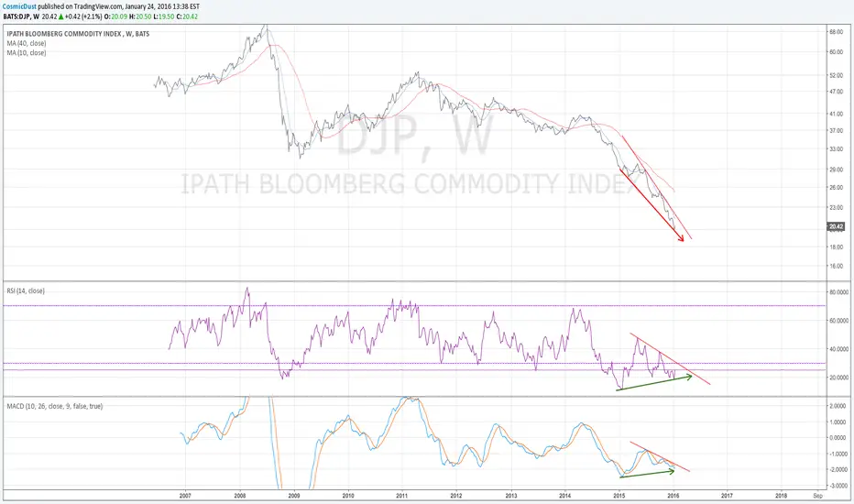Click the open value O:20.09
This screenshot has width=854, height=504.
click(115, 16)
